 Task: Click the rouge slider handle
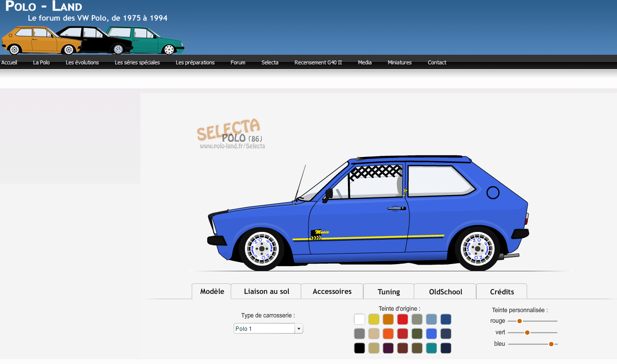coord(519,321)
